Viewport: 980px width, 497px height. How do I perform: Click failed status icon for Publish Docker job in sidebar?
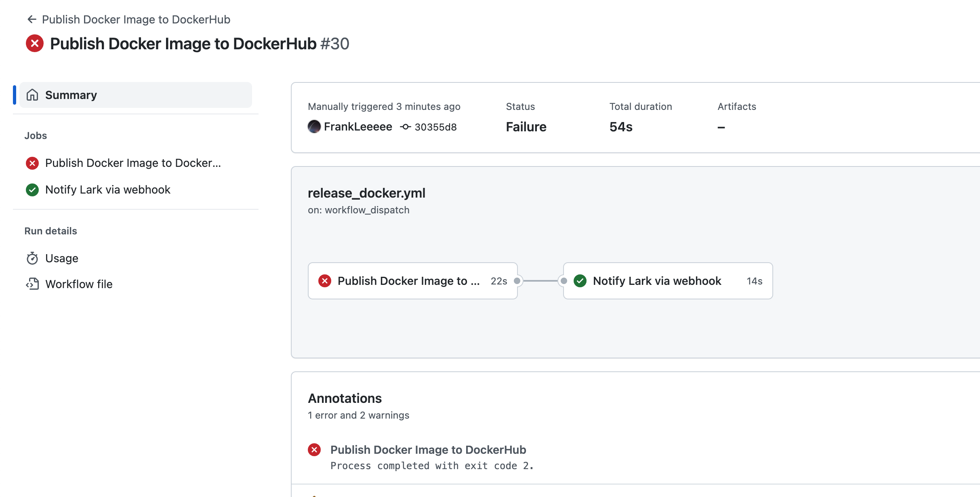32,163
